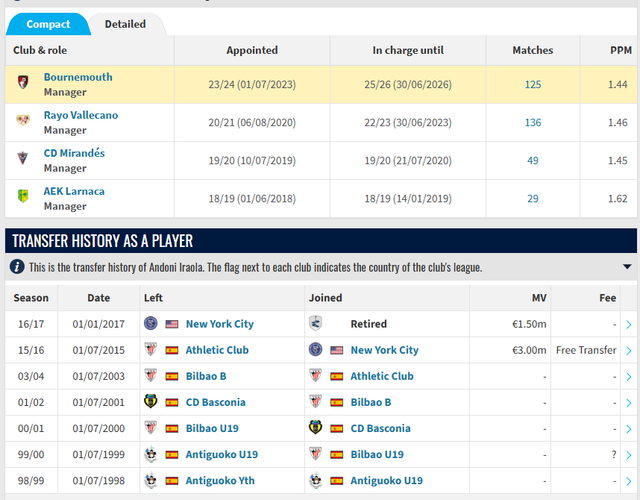Image resolution: width=640 pixels, height=500 pixels.
Task: Open CD Basconia link in 00/01 Joined column
Action: coord(380,428)
